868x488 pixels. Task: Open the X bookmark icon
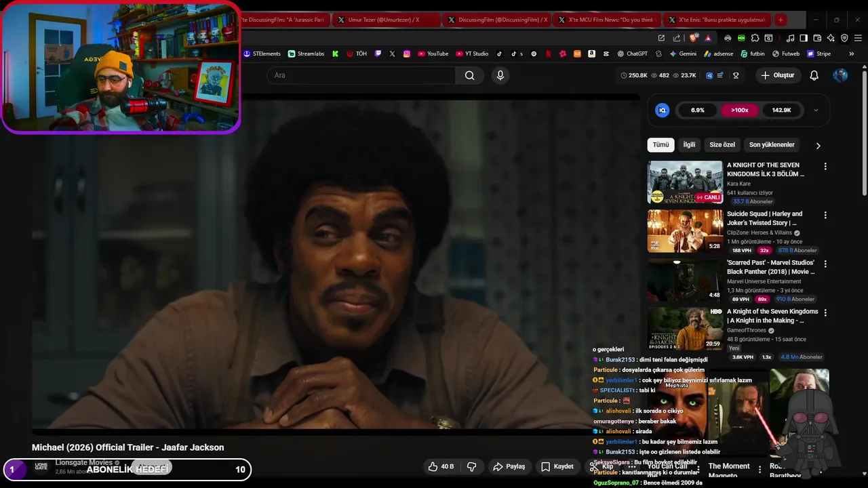pos(392,54)
